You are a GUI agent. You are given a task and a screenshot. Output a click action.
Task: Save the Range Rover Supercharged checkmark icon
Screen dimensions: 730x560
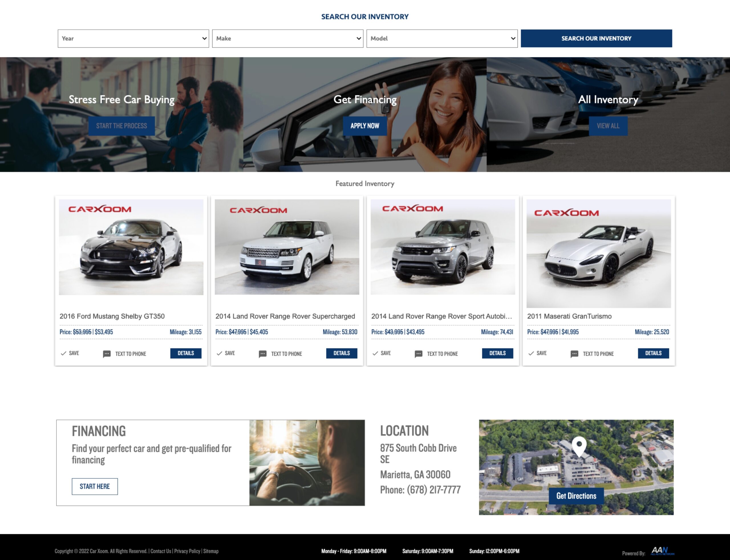tap(219, 353)
